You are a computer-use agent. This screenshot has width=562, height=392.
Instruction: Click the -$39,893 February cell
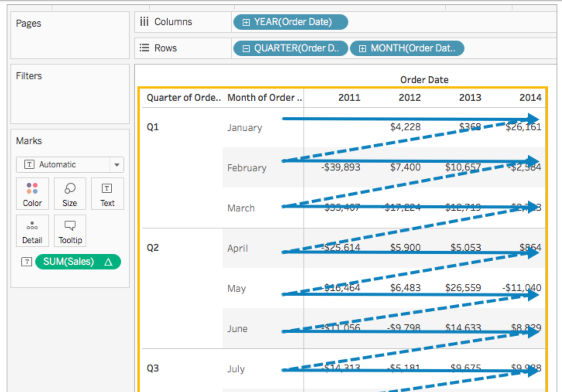[x=341, y=167]
